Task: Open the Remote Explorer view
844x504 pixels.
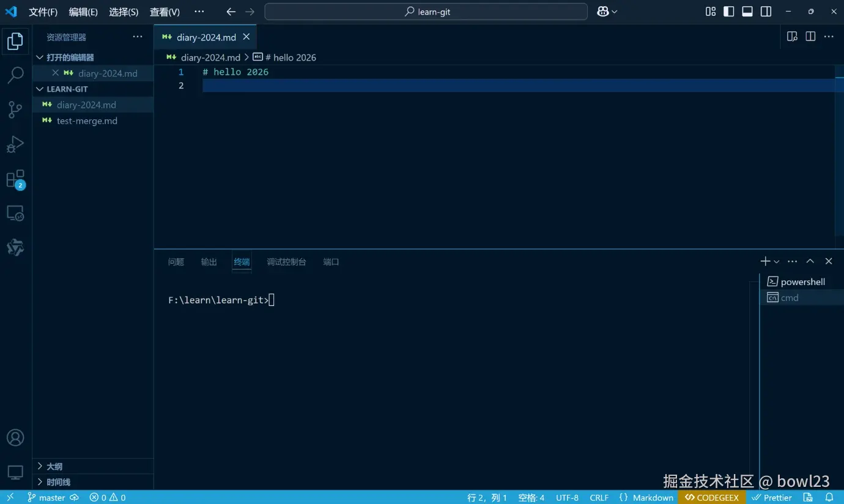Action: point(15,213)
